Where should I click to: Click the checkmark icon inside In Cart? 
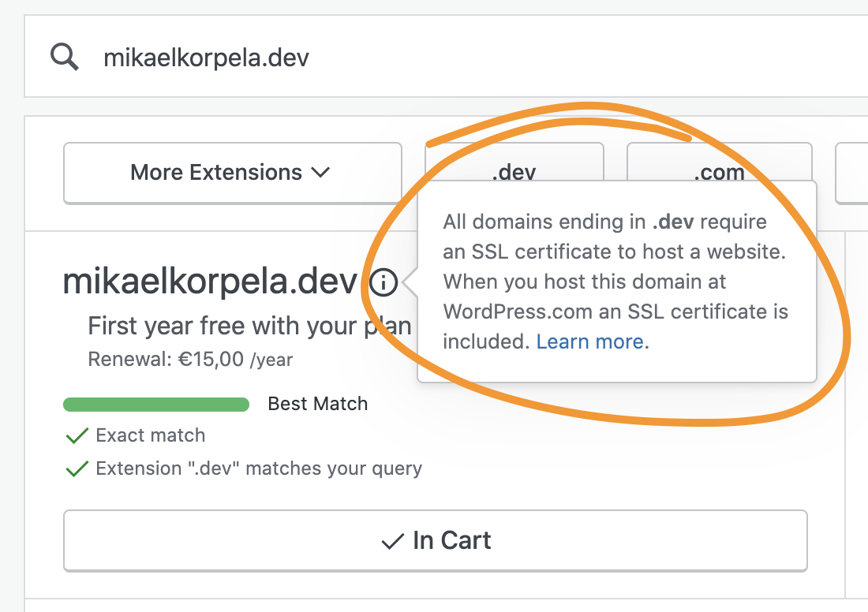coord(392,541)
